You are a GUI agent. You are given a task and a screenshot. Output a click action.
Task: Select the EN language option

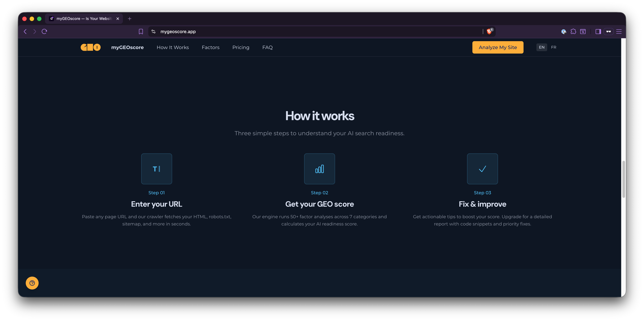[x=542, y=47]
